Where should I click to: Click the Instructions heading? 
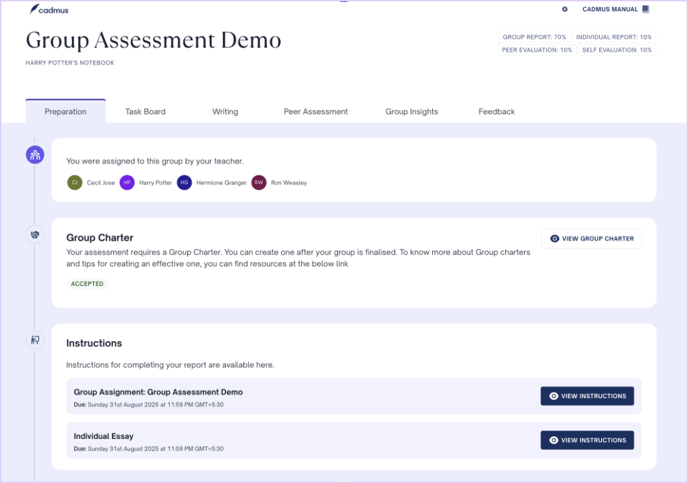coord(94,343)
